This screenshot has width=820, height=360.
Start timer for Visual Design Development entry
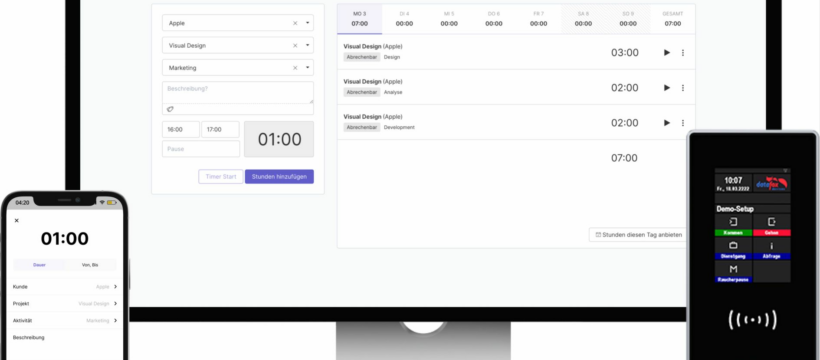(x=667, y=122)
